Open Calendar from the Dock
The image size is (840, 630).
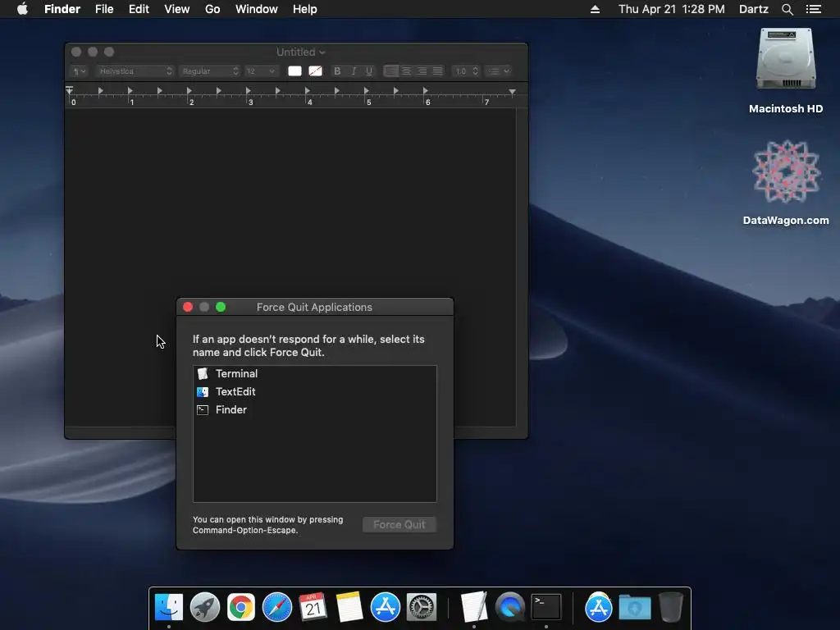pos(313,608)
